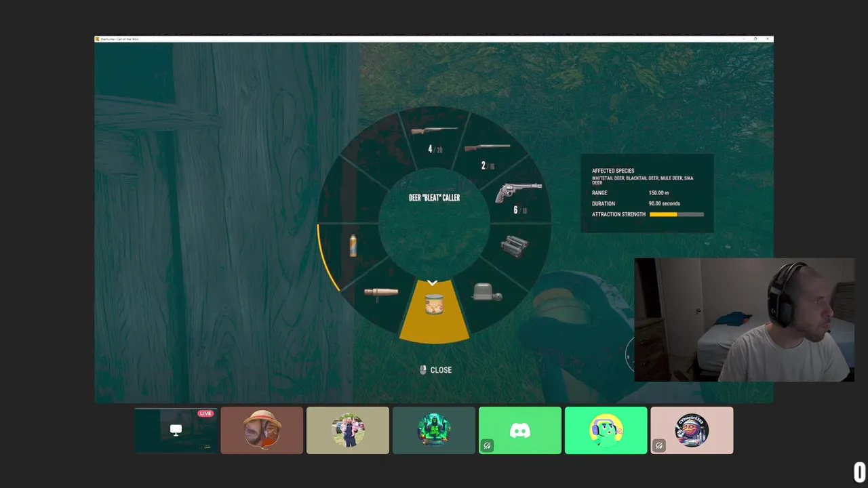The image size is (868, 488).
Task: Click the muted icon on the pink tile
Action: point(659,445)
